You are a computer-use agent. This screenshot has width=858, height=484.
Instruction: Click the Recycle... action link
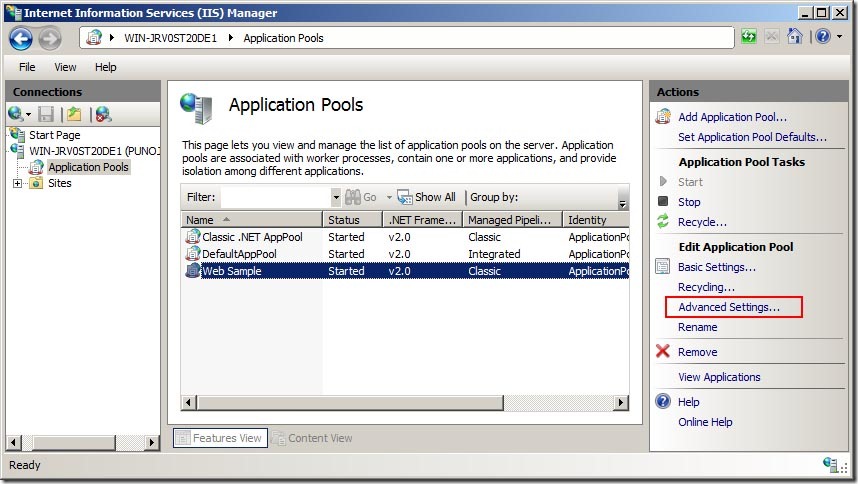[702, 222]
